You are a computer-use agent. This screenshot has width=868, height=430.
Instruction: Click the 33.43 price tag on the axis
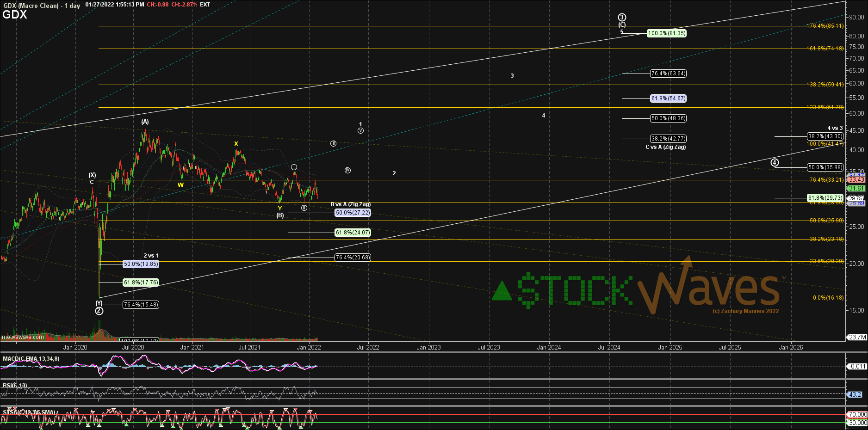click(856, 179)
